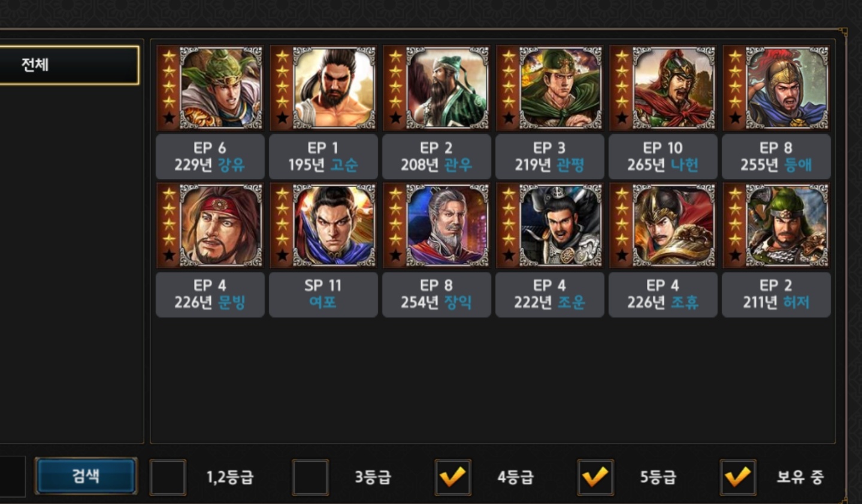Click the 검색 search button
This screenshot has height=504, width=862.
pyautogui.click(x=86, y=476)
